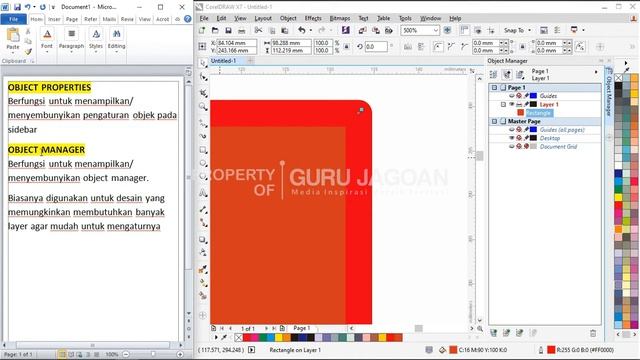
Task: Pick the yellow swatch in document palette
Action: click(278, 338)
